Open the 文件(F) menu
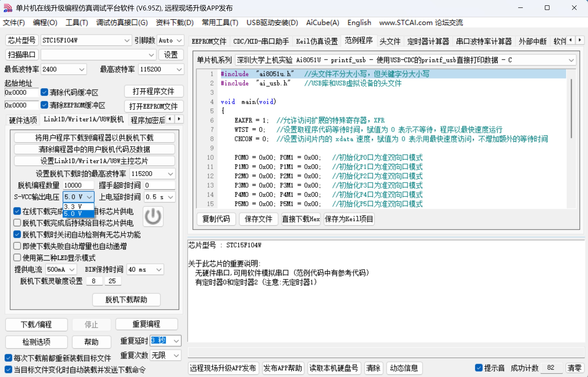This screenshot has width=588, height=377. pos(14,23)
